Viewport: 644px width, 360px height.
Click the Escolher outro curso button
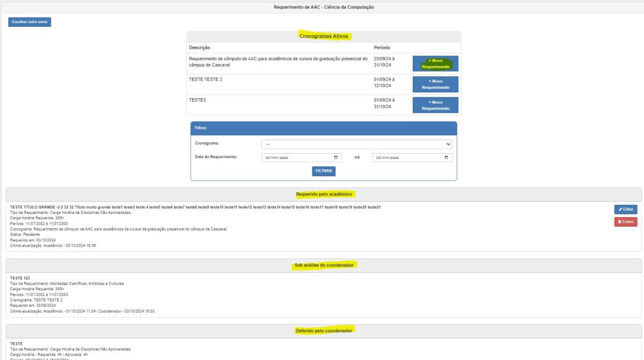tap(30, 22)
